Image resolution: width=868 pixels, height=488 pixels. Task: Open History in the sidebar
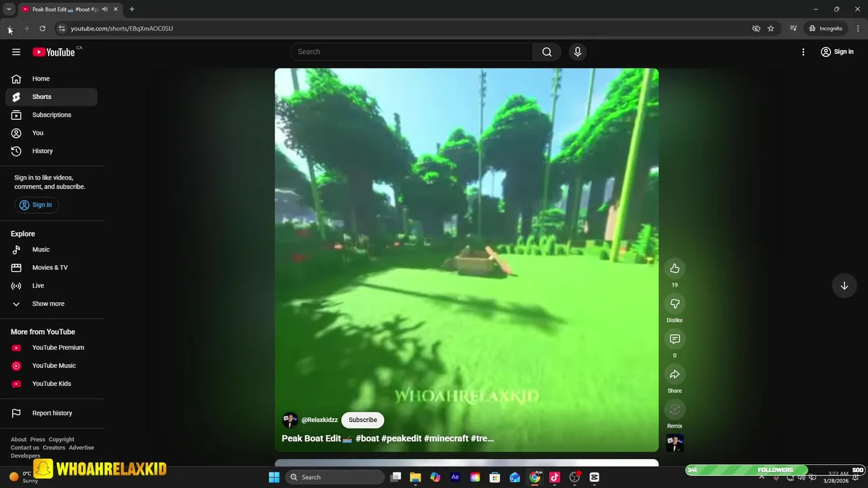point(52,151)
